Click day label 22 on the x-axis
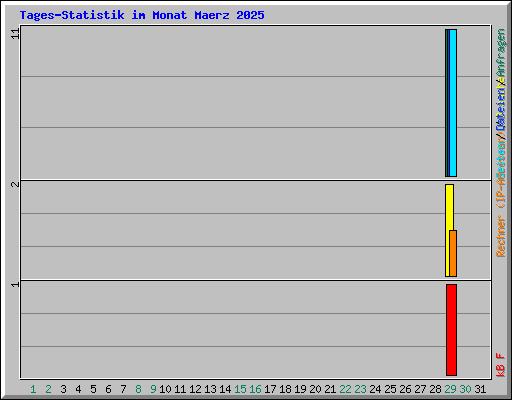 345,389
